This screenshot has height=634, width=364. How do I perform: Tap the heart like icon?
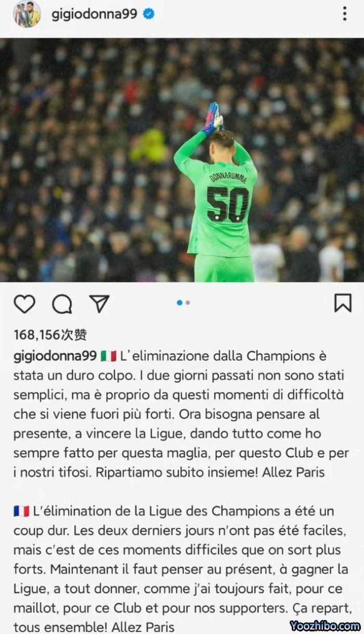click(24, 304)
